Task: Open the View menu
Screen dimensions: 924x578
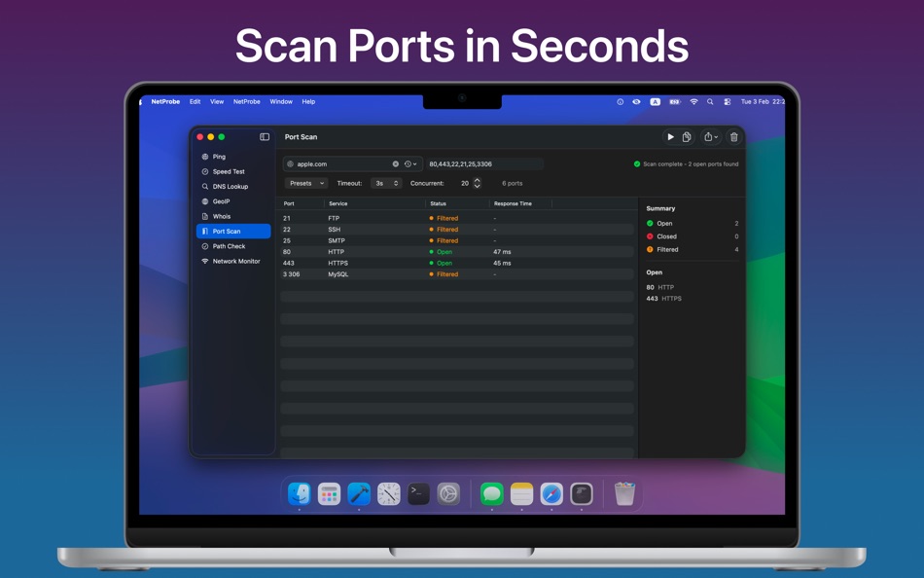Action: coord(216,101)
